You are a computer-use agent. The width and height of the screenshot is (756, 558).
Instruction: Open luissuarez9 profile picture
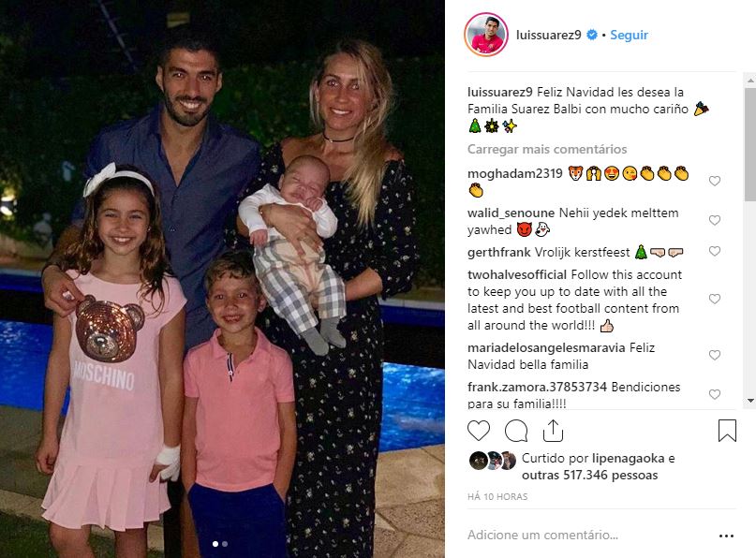(x=486, y=35)
